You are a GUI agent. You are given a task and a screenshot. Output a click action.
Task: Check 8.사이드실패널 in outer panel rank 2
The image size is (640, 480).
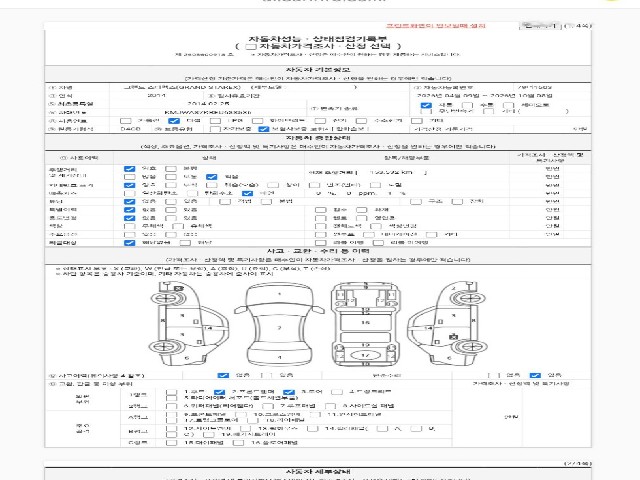point(330,406)
